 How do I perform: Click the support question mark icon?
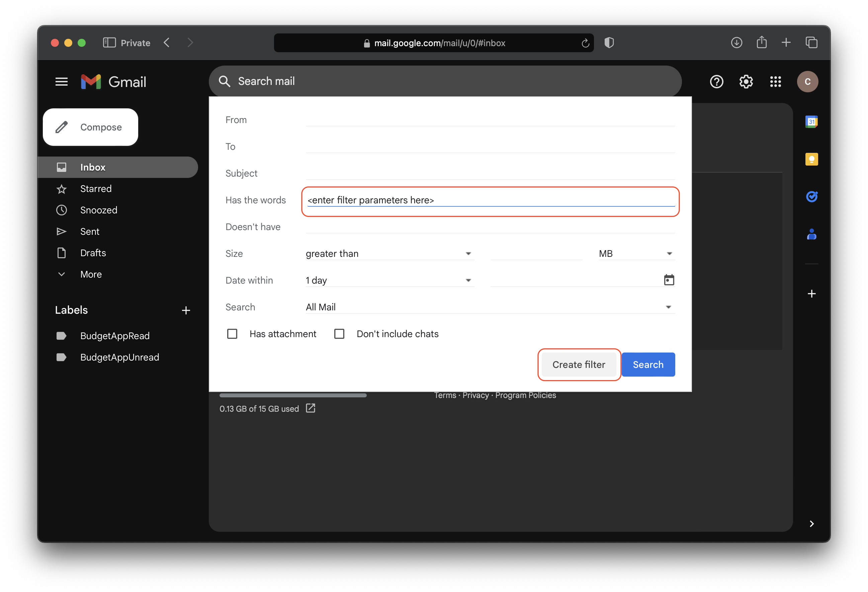(716, 81)
